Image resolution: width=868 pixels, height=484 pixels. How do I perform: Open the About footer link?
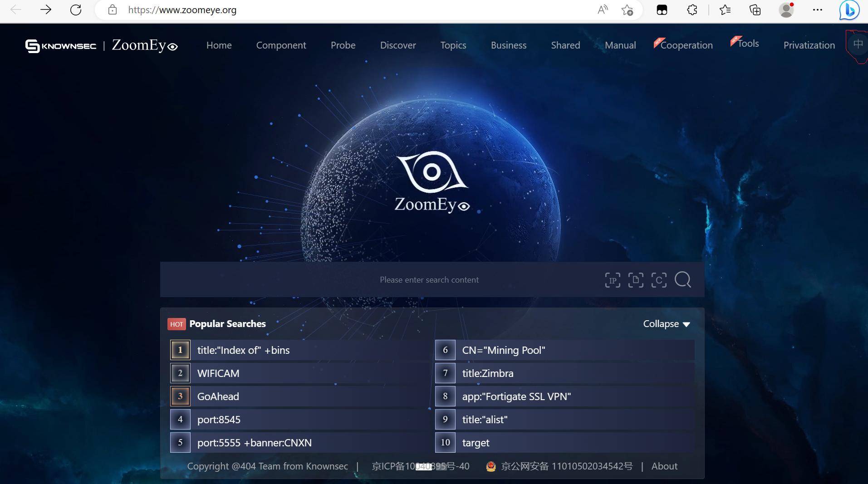point(664,466)
